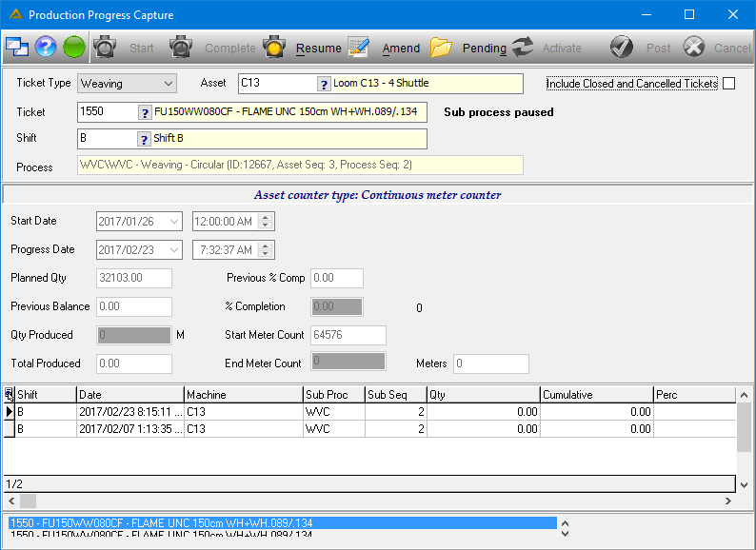
Task: Open the Start Date calendar dropdown
Action: tap(174, 222)
